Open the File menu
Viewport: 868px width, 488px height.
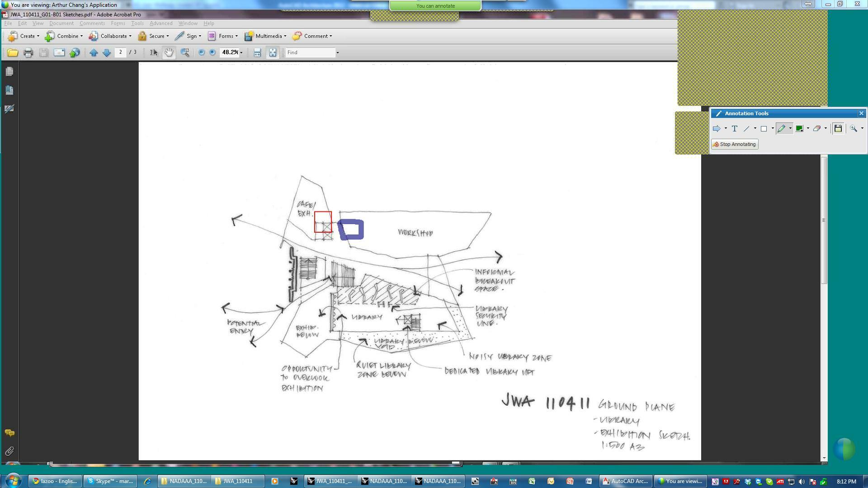click(x=8, y=23)
